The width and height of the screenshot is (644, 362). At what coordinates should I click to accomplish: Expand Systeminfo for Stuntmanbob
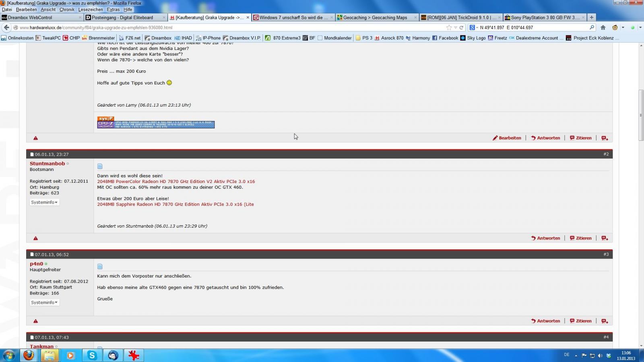pos(44,202)
